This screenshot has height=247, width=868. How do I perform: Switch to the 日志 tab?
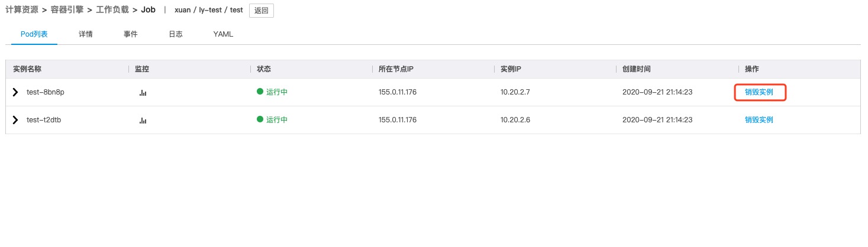point(176,34)
